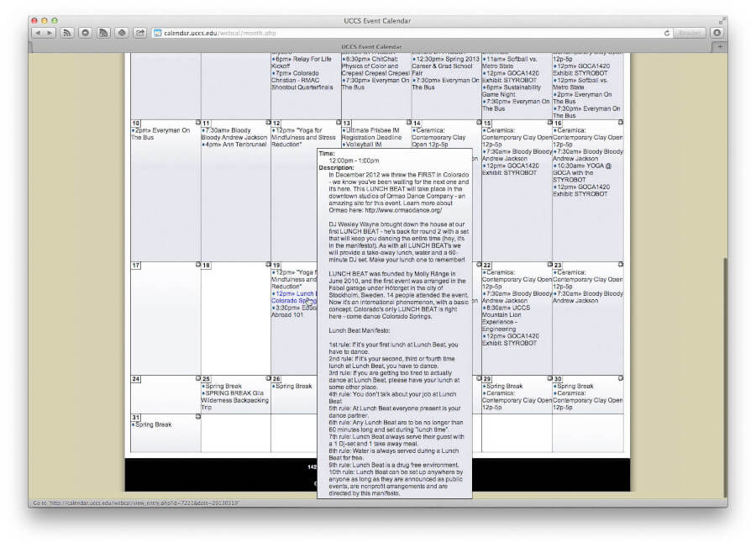
Task: Click the tag-shaped toolbar icon
Action: (x=122, y=34)
